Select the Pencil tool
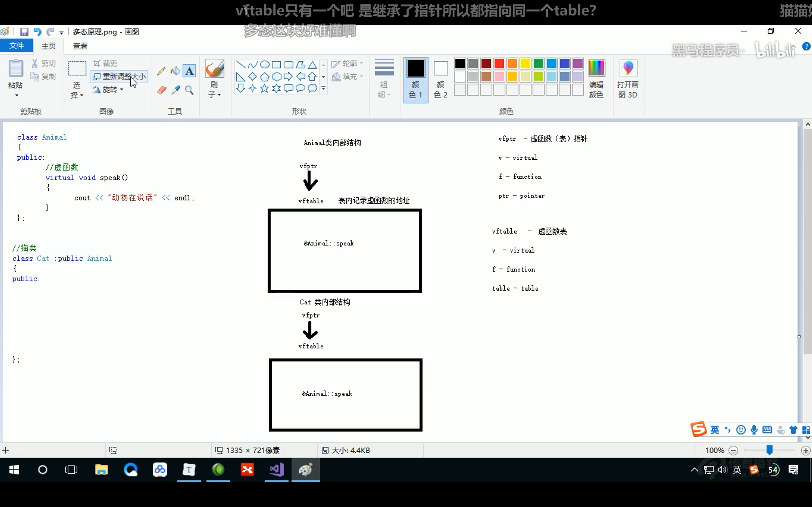Viewport: 812px width, 507px height. click(x=161, y=71)
